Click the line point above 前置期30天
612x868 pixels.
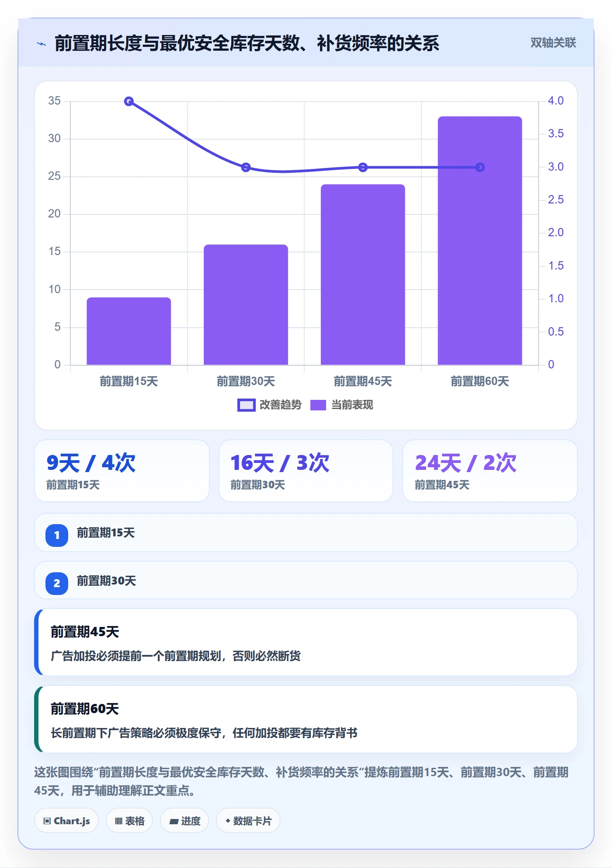[246, 167]
